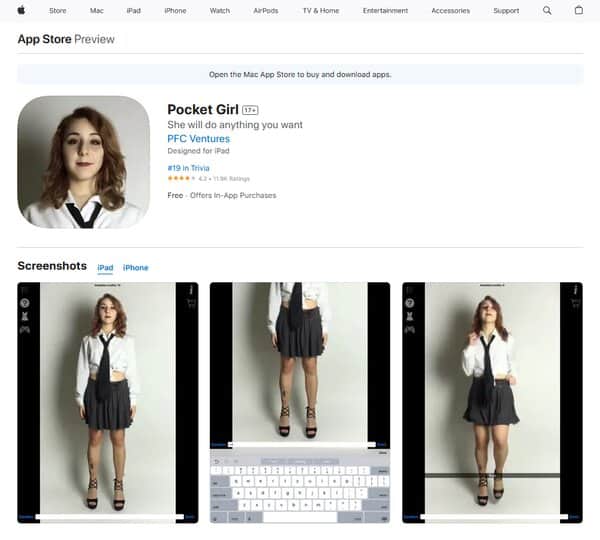
Task: Open the TV & Home menu item
Action: point(321,11)
